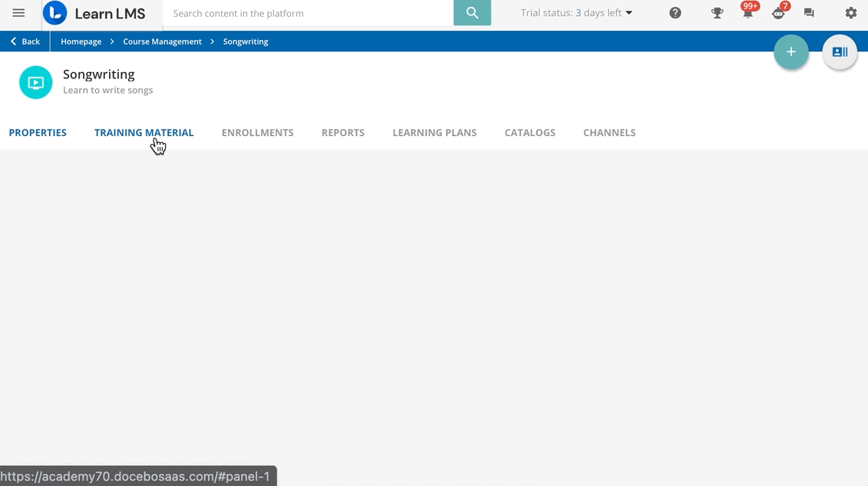Image resolution: width=868 pixels, height=486 pixels.
Task: Open the admin settings gear
Action: point(851,13)
